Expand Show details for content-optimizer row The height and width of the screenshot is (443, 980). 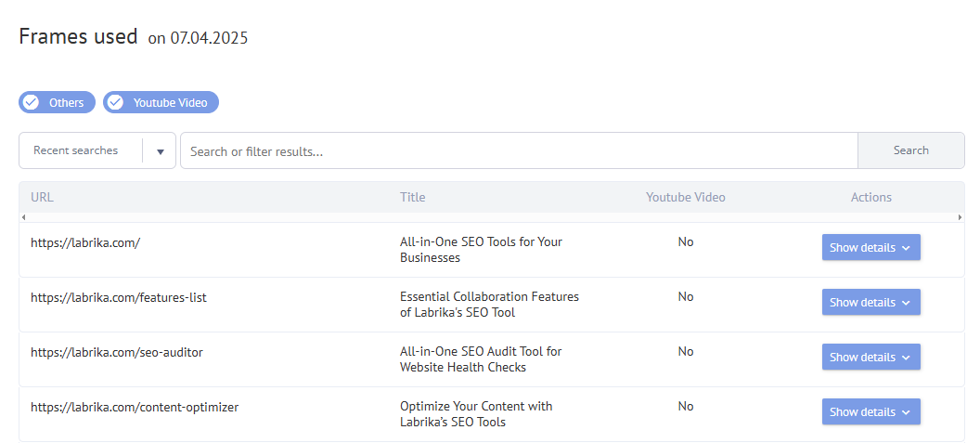click(870, 412)
